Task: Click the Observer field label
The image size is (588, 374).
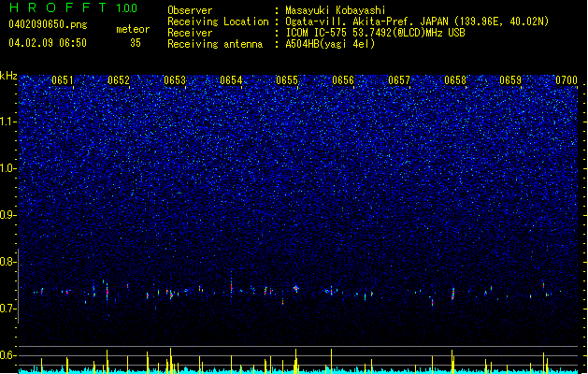Action: pos(190,10)
